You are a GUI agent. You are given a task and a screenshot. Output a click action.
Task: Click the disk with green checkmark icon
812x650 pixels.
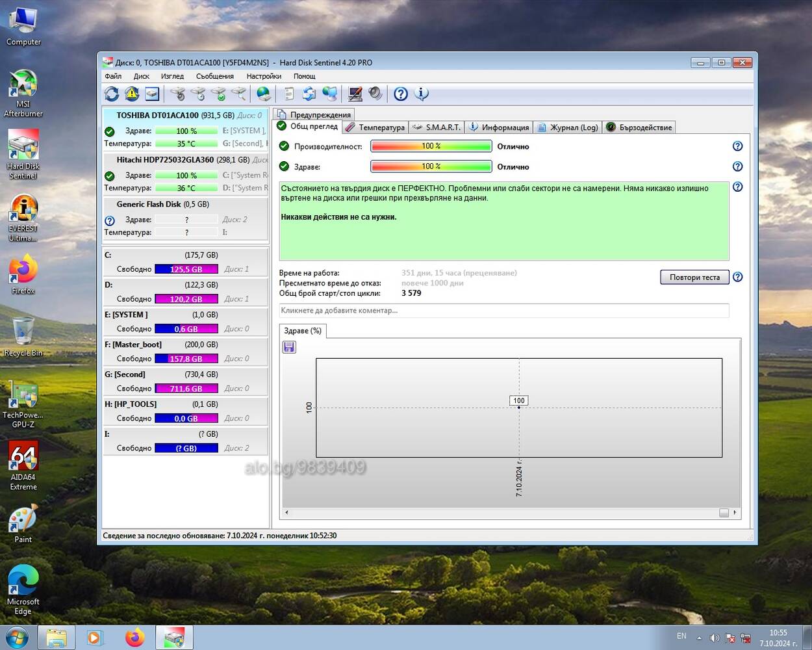218,94
